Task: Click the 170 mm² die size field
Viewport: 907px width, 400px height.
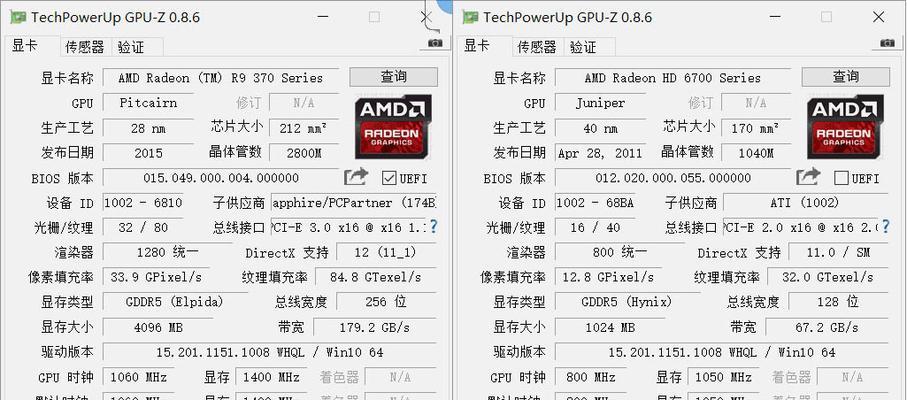Action: click(756, 128)
